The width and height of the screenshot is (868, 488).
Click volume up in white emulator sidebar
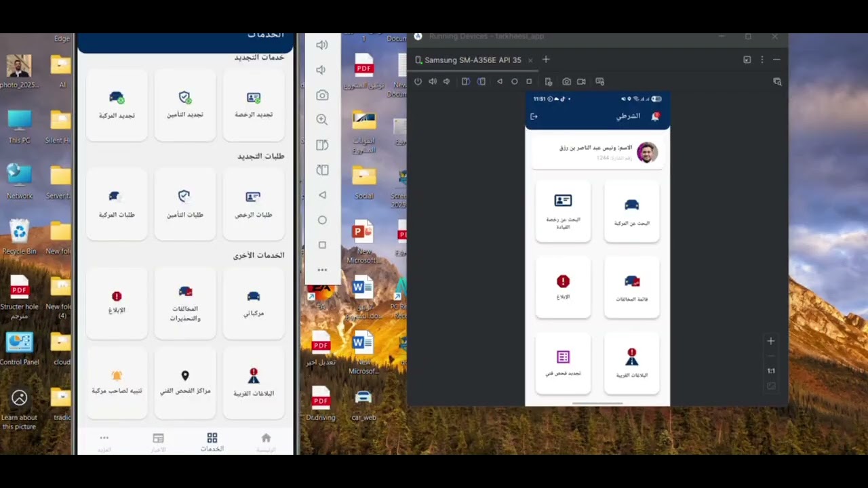[322, 45]
